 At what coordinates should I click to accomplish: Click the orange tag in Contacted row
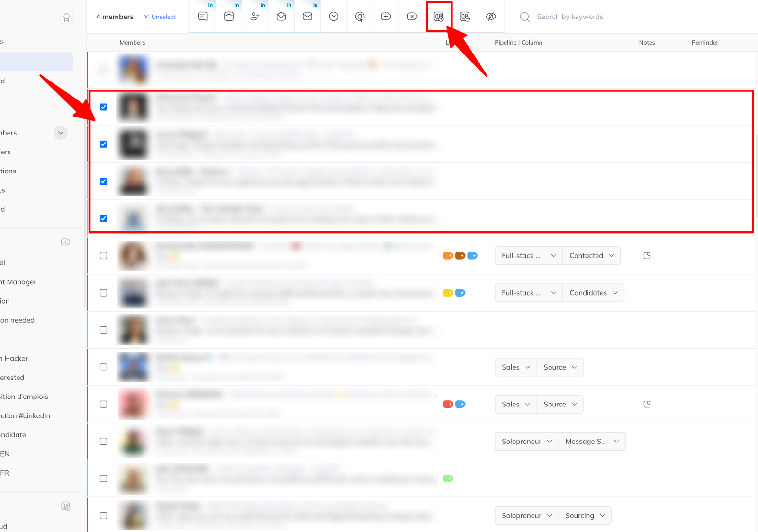[x=448, y=256]
